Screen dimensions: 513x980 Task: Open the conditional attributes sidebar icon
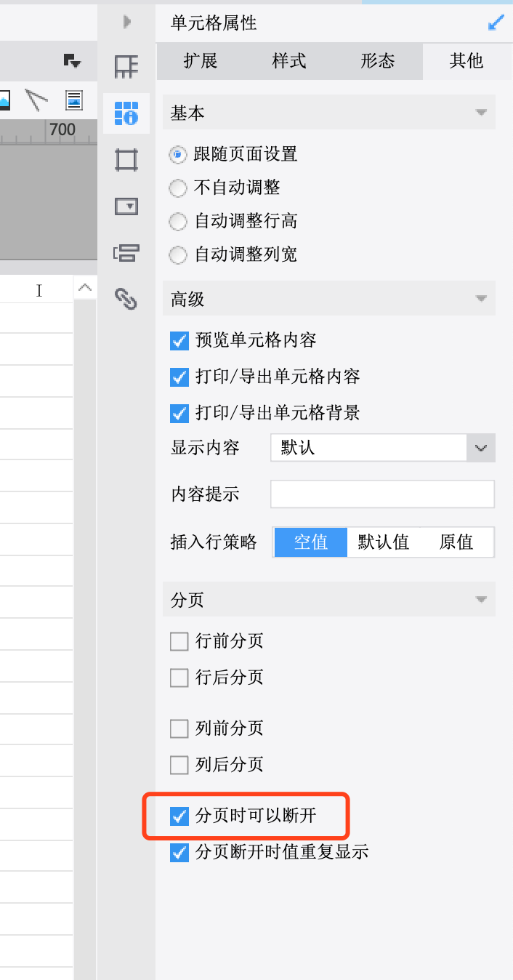[126, 253]
